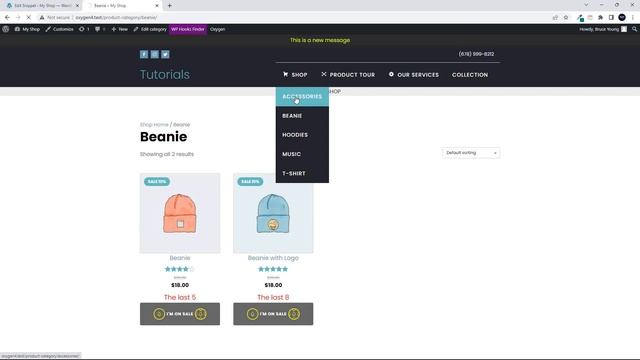Click the browser back arrow
The height and width of the screenshot is (360, 640).
tap(7, 18)
